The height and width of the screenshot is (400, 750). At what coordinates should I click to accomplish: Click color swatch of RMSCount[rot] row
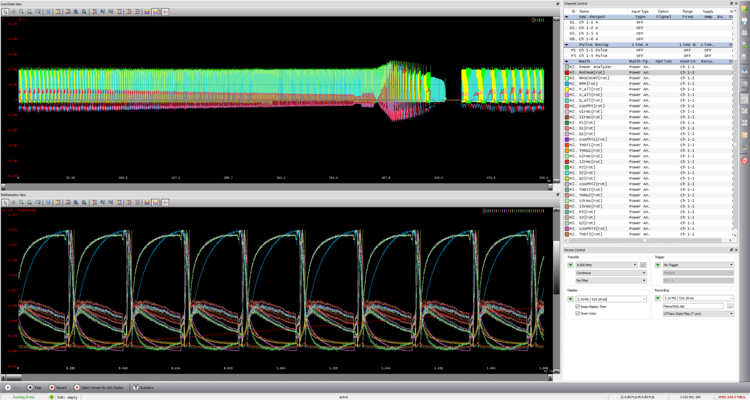[567, 78]
